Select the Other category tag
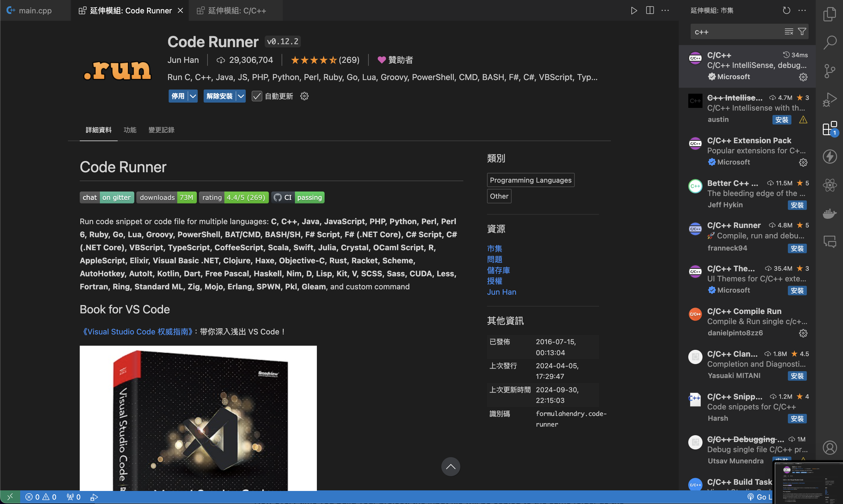 (x=499, y=196)
